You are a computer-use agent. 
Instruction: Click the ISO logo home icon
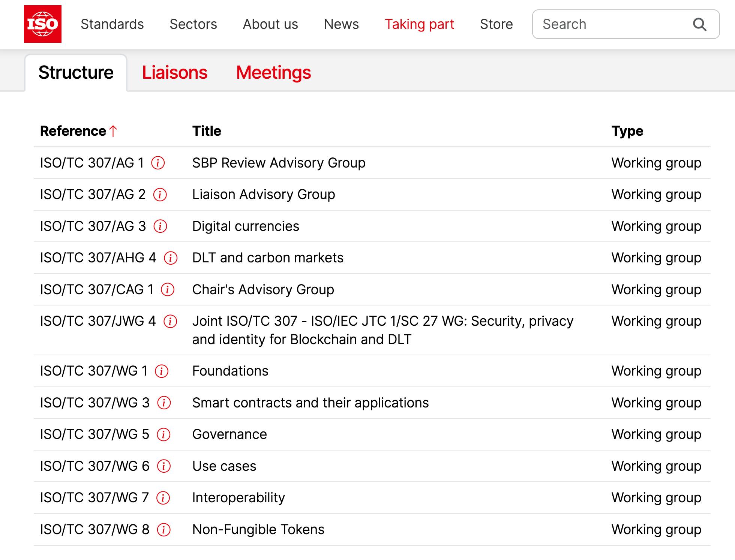pyautogui.click(x=42, y=24)
